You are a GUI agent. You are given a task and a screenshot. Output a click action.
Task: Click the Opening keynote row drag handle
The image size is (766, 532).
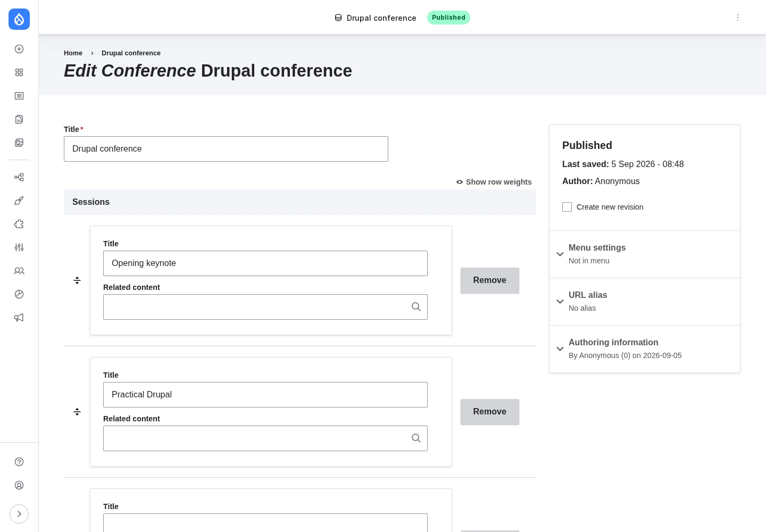[x=77, y=280]
